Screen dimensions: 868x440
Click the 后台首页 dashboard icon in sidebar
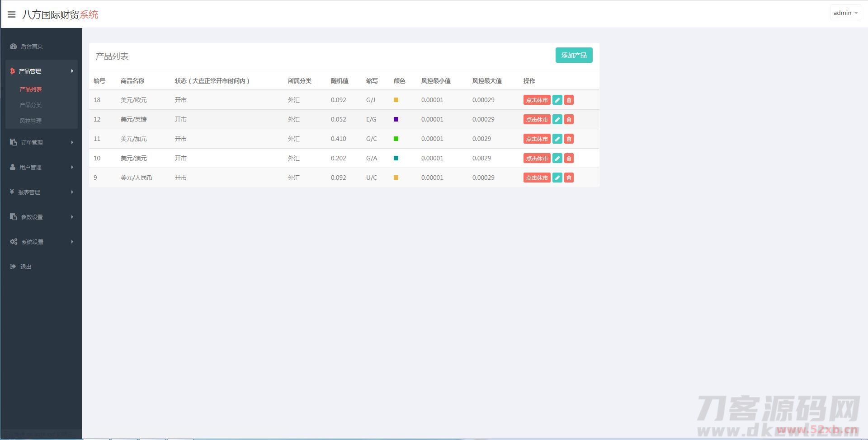13,46
